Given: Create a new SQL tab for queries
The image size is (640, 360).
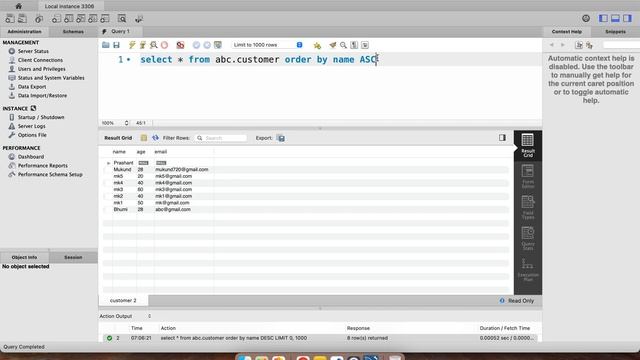Looking at the screenshot, I should coord(10,19).
